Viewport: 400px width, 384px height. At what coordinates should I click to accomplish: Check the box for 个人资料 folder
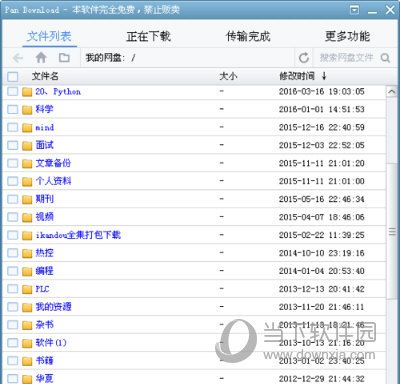[13, 181]
